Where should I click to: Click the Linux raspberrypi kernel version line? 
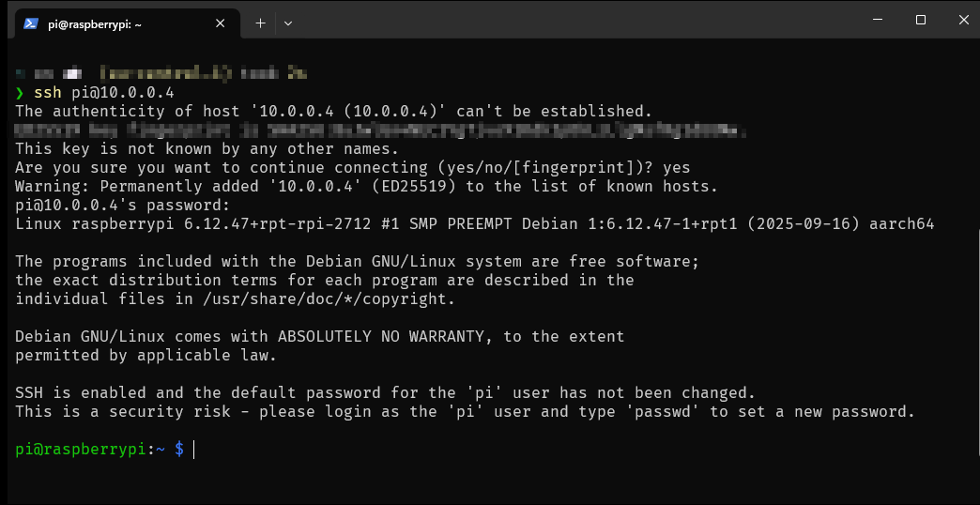click(x=474, y=224)
